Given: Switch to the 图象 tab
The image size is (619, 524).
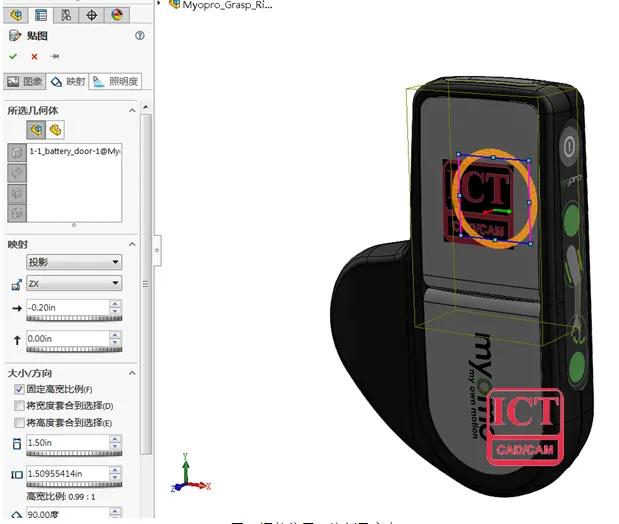Looking at the screenshot, I should [24, 81].
